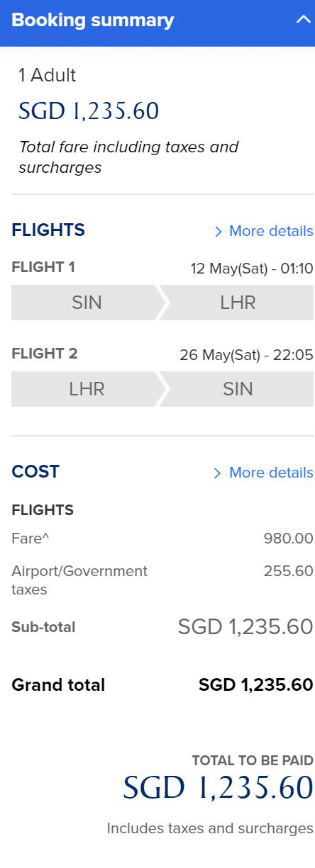Click the FLIGHTS section heading

click(x=48, y=230)
